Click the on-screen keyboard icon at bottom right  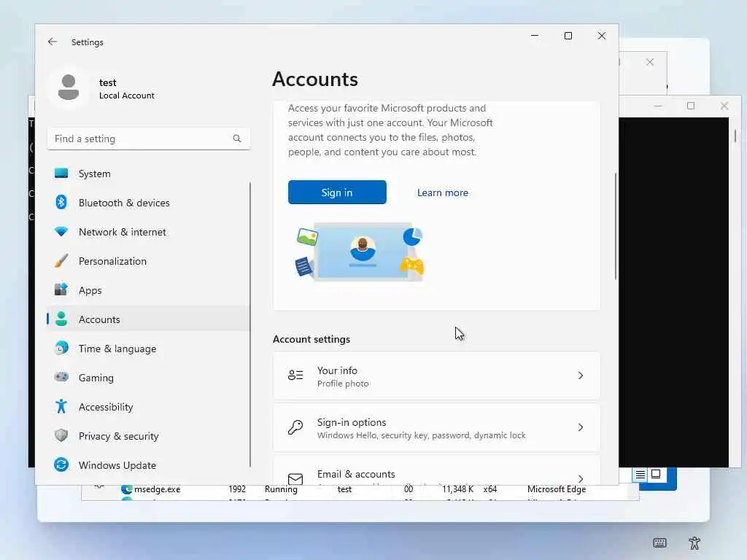pos(659,542)
